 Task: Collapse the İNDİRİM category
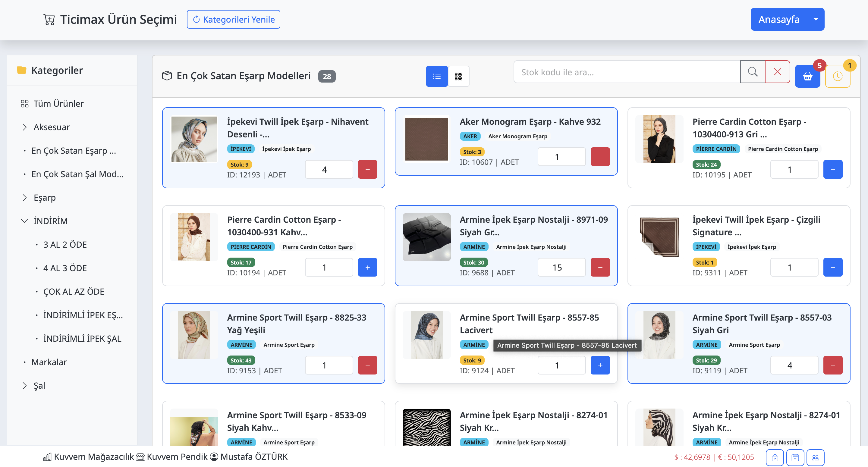pos(25,221)
